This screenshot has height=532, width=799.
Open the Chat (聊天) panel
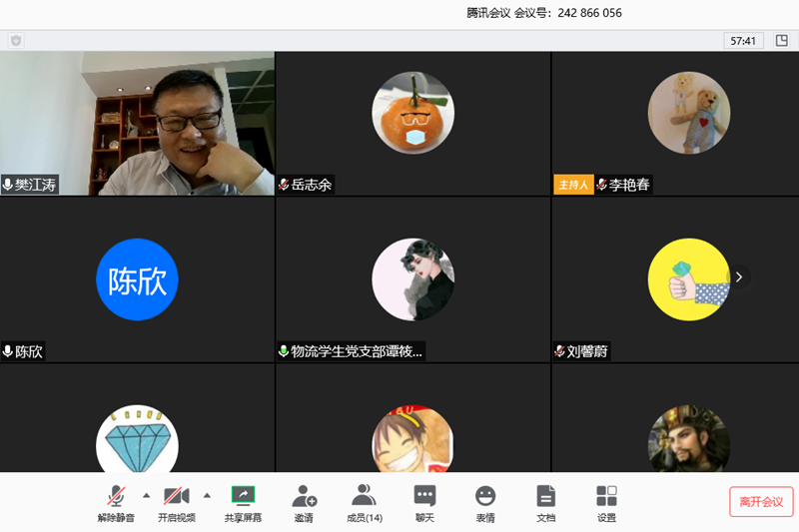[x=424, y=496]
